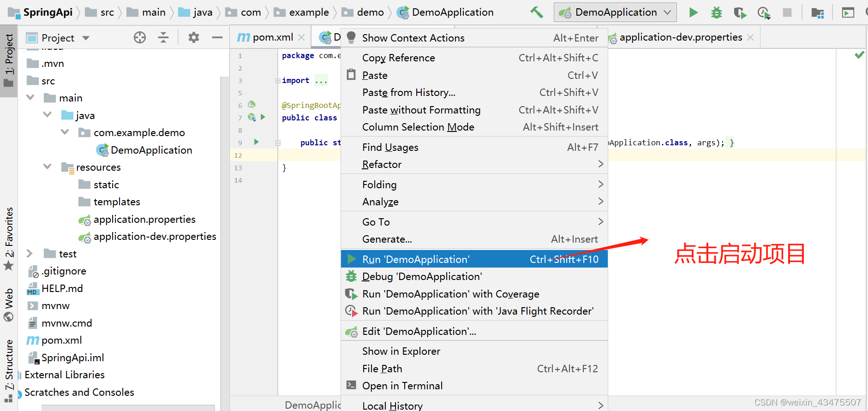This screenshot has width=868, height=411.
Task: Choose File Path menu item
Action: (474, 369)
